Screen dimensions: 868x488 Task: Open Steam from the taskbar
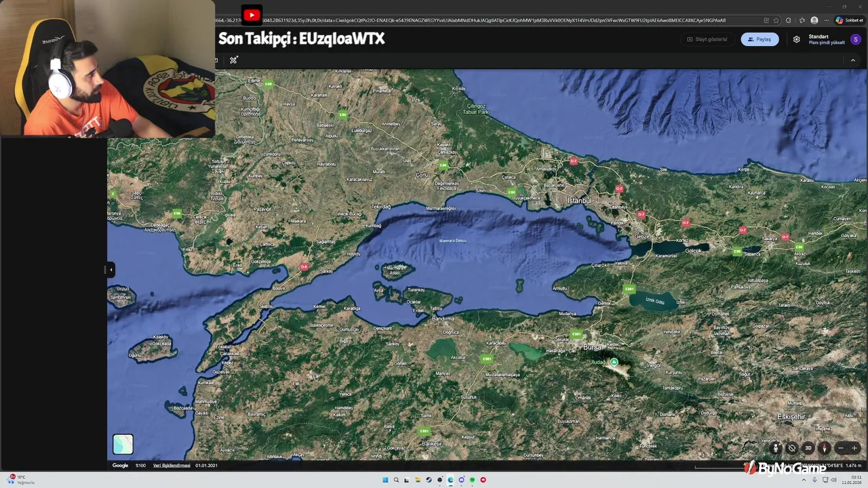point(429,480)
